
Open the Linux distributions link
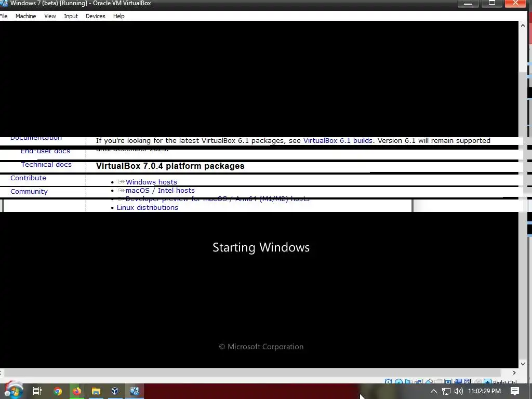(147, 207)
